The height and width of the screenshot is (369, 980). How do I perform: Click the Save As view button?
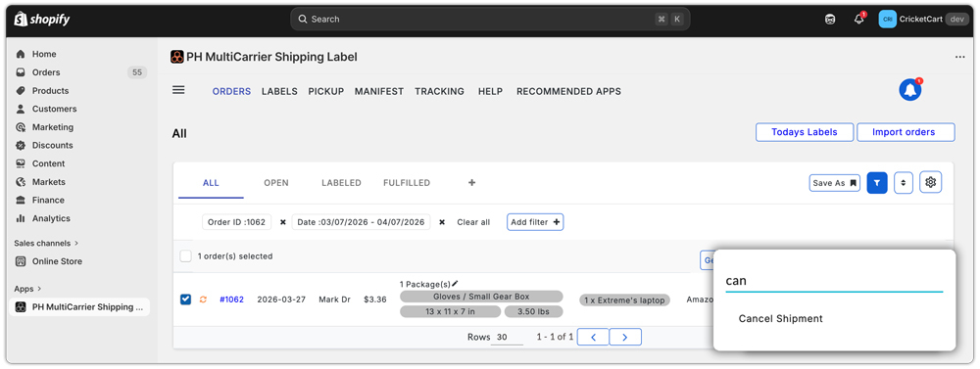[x=834, y=183]
